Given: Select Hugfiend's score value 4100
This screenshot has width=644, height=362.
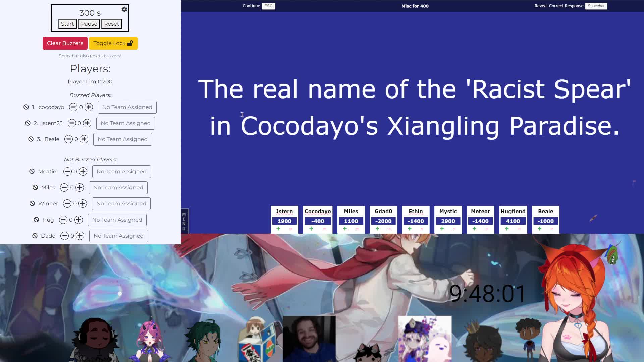Looking at the screenshot, I should (x=513, y=221).
